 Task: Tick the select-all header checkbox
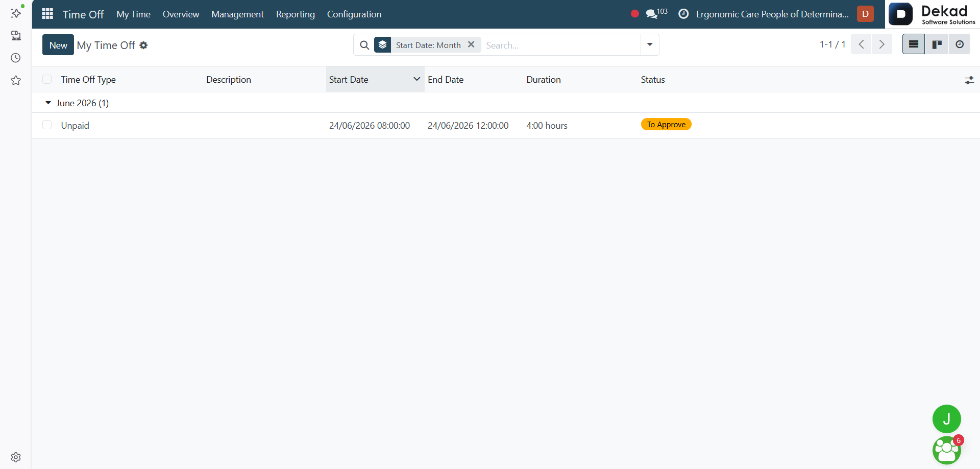pyautogui.click(x=47, y=79)
